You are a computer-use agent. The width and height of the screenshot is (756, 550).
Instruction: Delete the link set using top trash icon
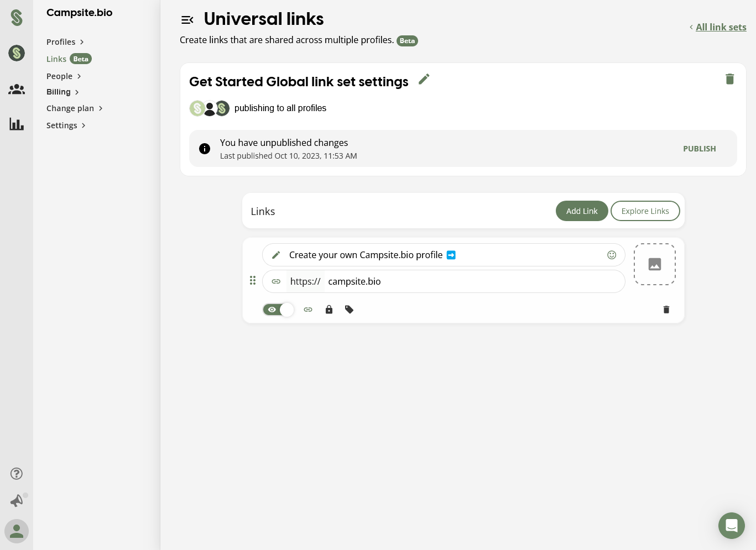click(x=730, y=79)
